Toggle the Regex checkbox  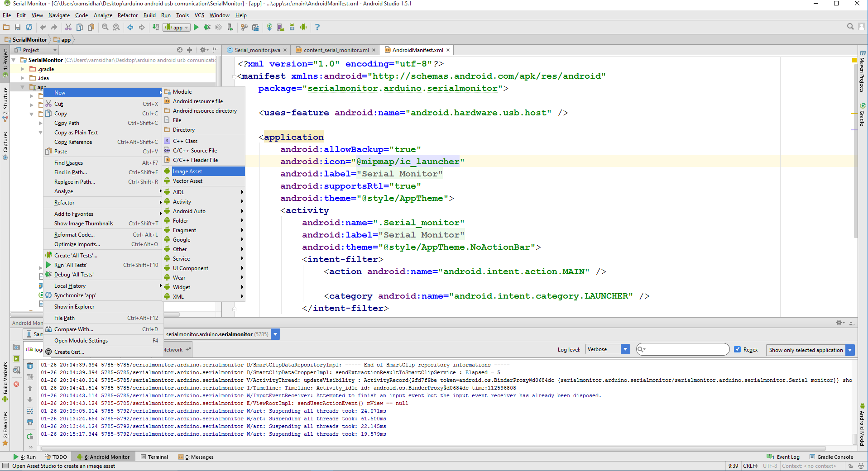[738, 349]
